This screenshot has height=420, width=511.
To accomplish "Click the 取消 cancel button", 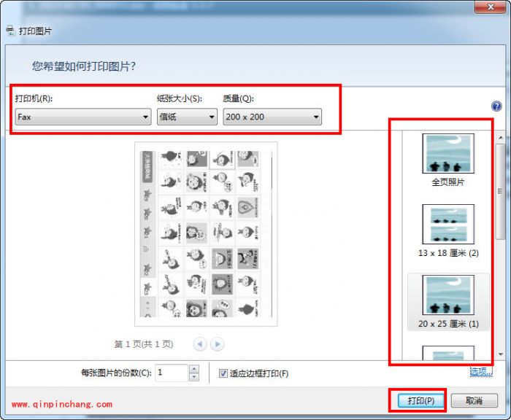I will 474,400.
